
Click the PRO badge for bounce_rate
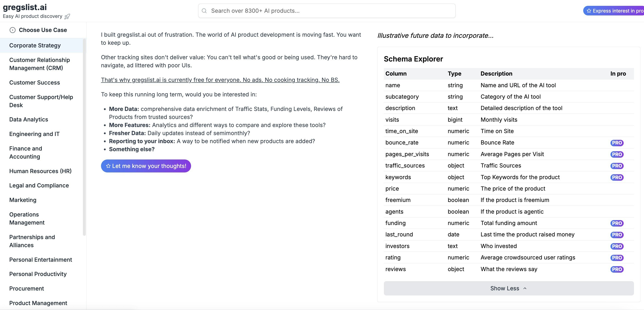(617, 143)
